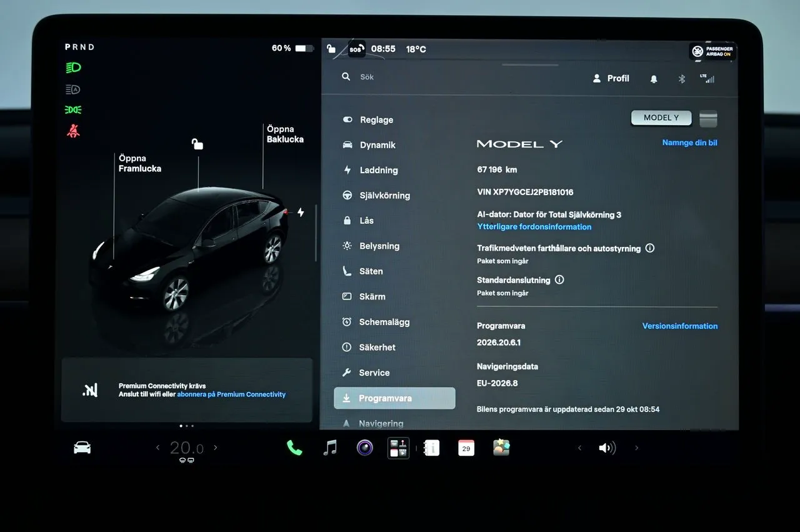Open the Profil button
The height and width of the screenshot is (532, 800).
click(611, 79)
